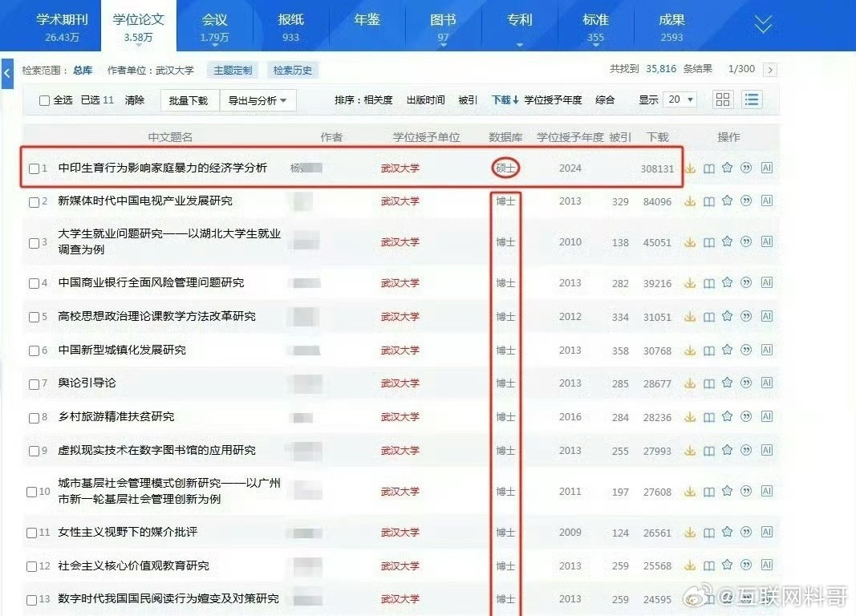Expand 专利 tab sub-options arrow
Screen dimensions: 856x616
(519, 45)
